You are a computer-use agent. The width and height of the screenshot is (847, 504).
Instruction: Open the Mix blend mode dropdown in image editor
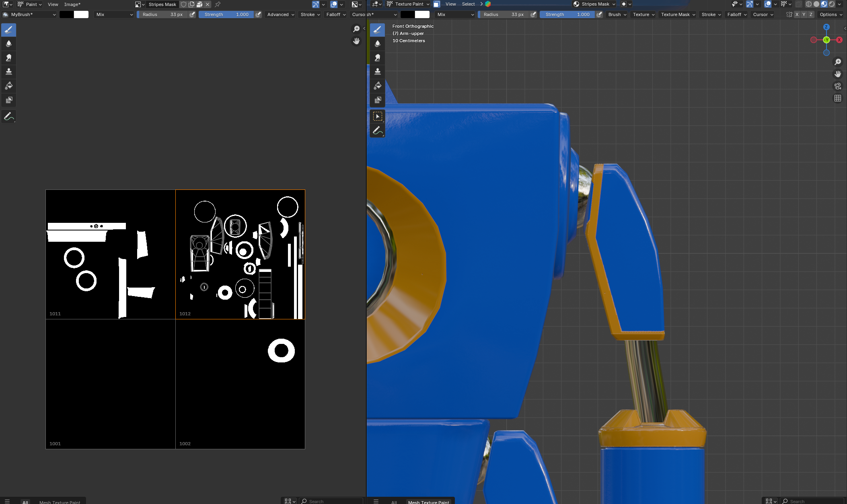(114, 14)
